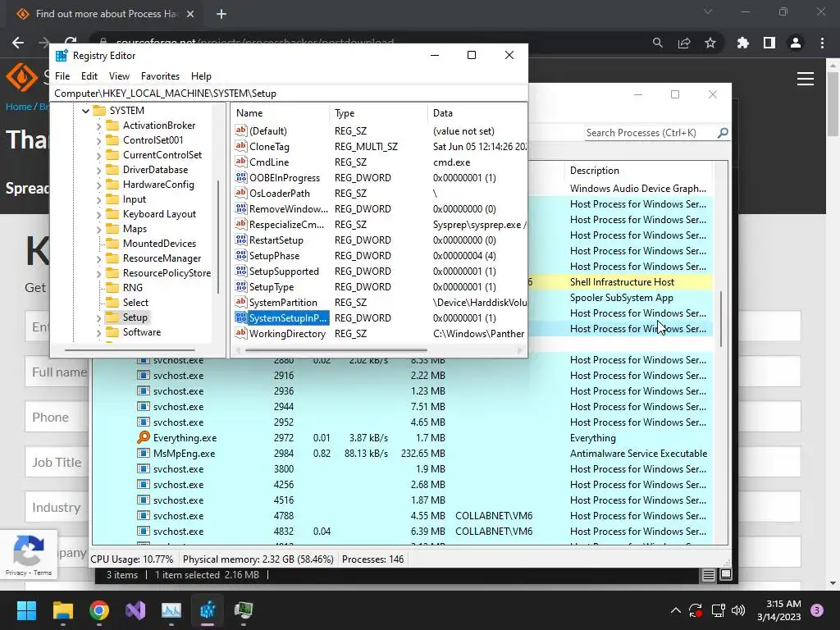The image size is (840, 630).
Task: Click the (Default) string value icon
Action: pyautogui.click(x=241, y=130)
